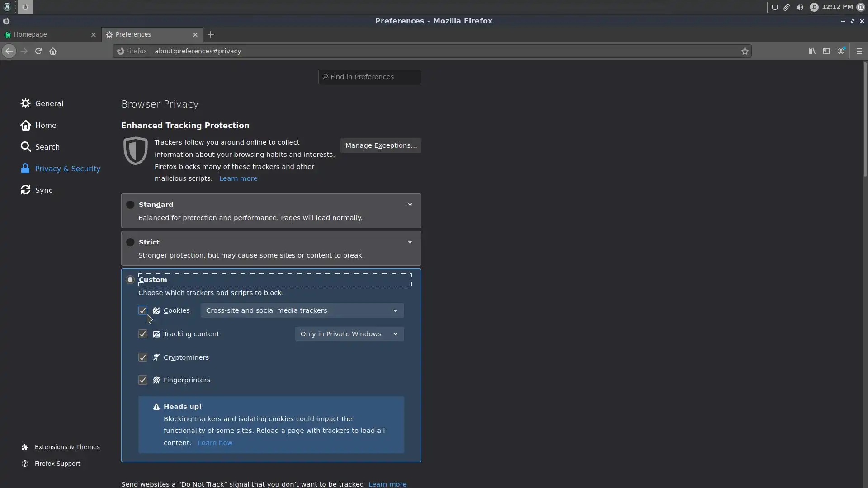Focus the Find in Preferences field
This screenshot has width=868, height=488.
371,77
